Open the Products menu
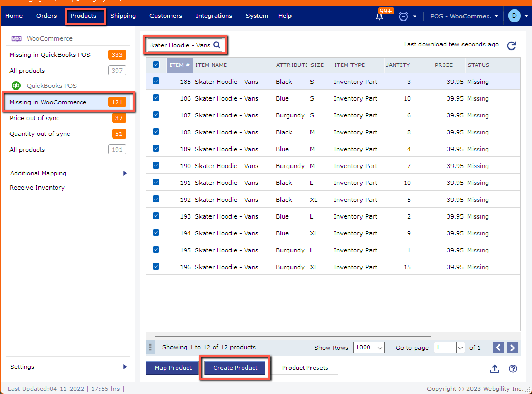Image resolution: width=532 pixels, height=394 pixels. point(84,16)
